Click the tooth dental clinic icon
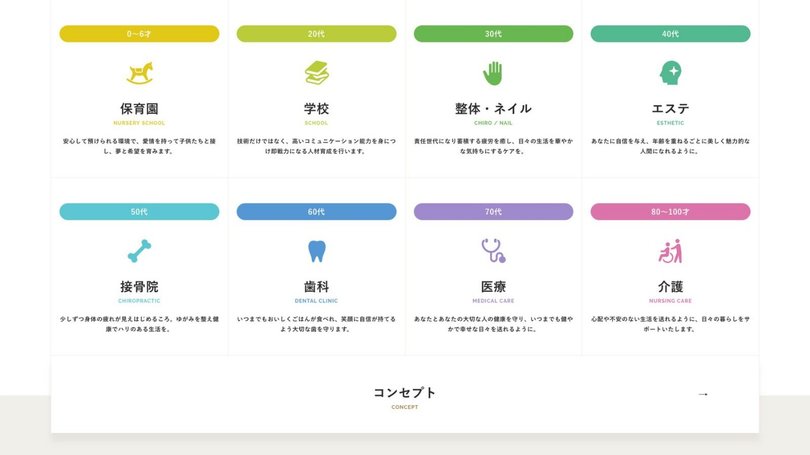The image size is (810, 455). [x=316, y=251]
